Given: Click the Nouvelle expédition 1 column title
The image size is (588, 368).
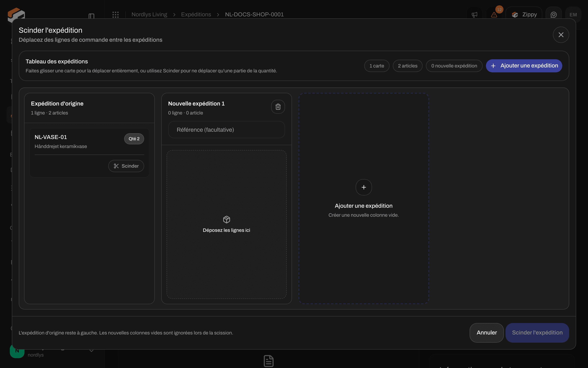Looking at the screenshot, I should 196,104.
